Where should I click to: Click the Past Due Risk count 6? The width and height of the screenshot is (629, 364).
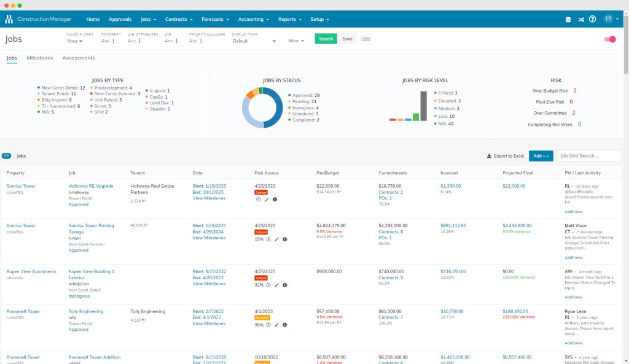click(571, 102)
